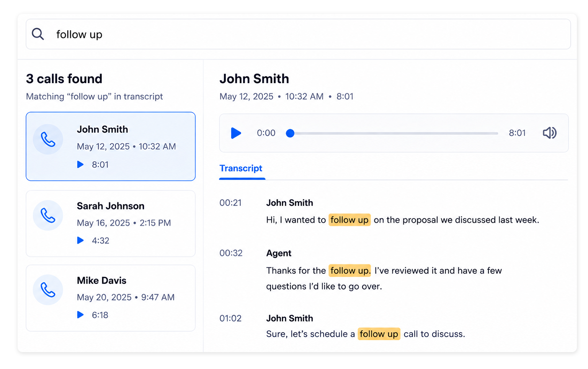Viewport: 588px width, 369px height.
Task: Click the "3 calls found" heading
Action: click(x=64, y=79)
